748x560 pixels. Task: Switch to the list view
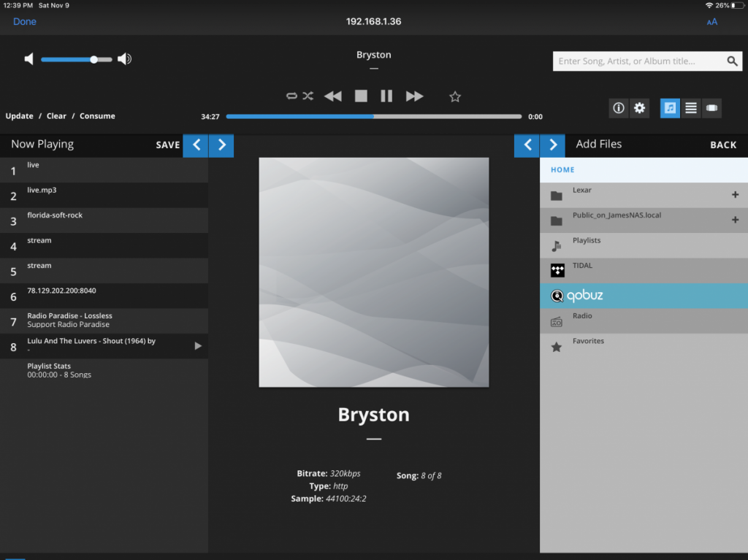pos(691,108)
